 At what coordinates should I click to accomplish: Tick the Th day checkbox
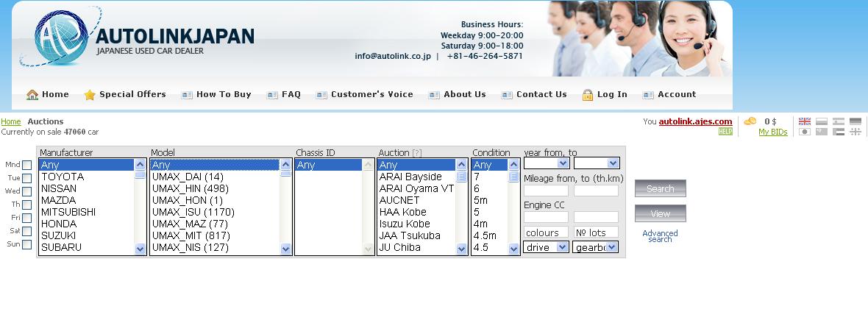click(x=26, y=205)
